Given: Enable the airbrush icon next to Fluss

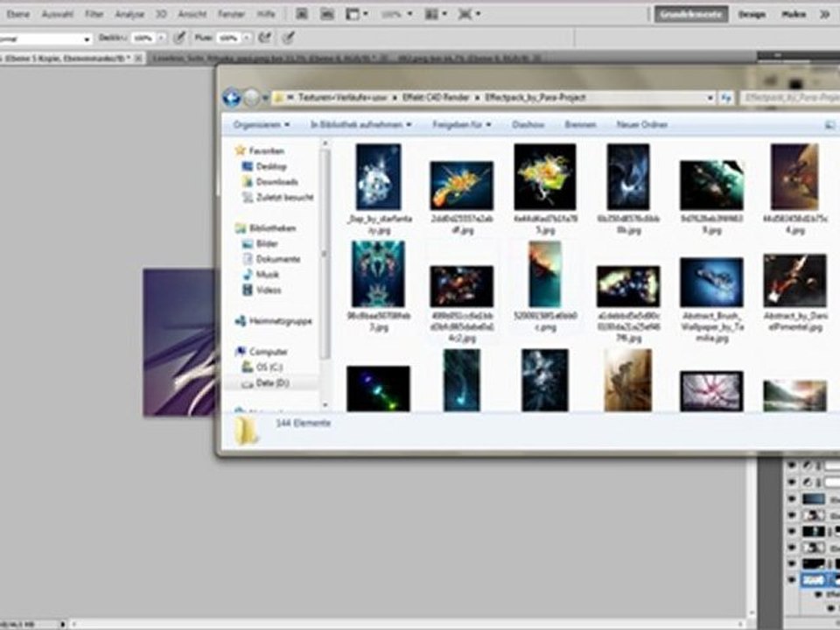Looking at the screenshot, I should click(x=264, y=38).
